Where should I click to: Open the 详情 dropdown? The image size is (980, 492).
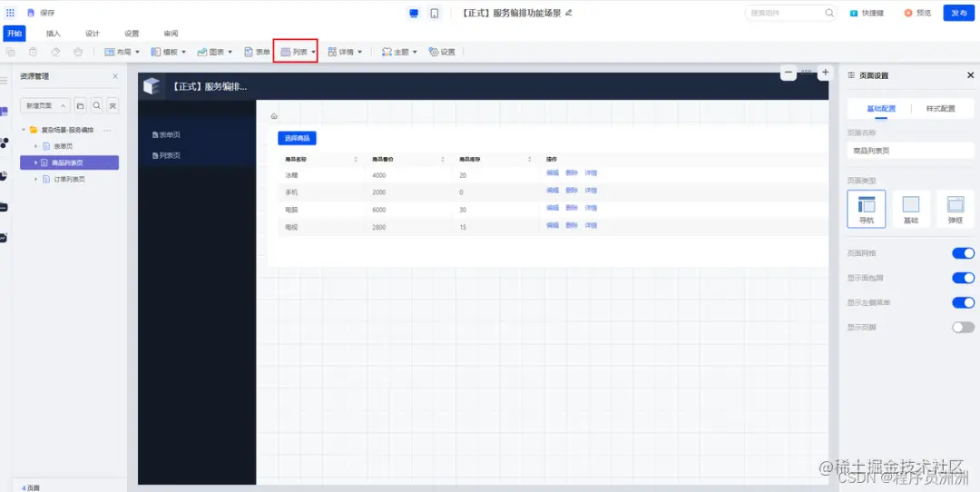pos(345,52)
